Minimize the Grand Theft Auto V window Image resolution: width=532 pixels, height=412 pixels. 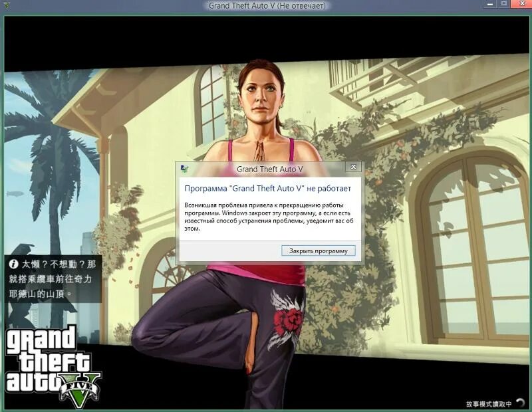[490, 4]
